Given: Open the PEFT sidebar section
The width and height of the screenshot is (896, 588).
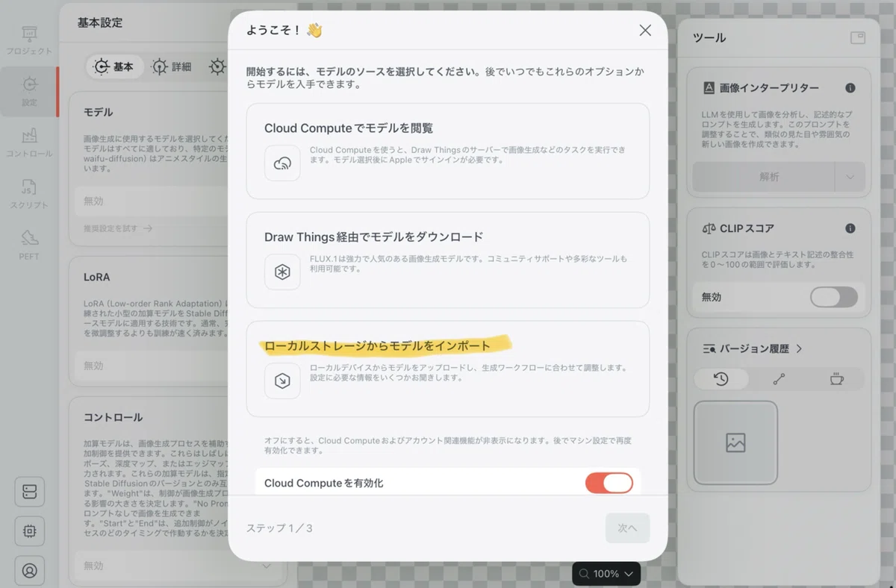Looking at the screenshot, I should point(29,245).
